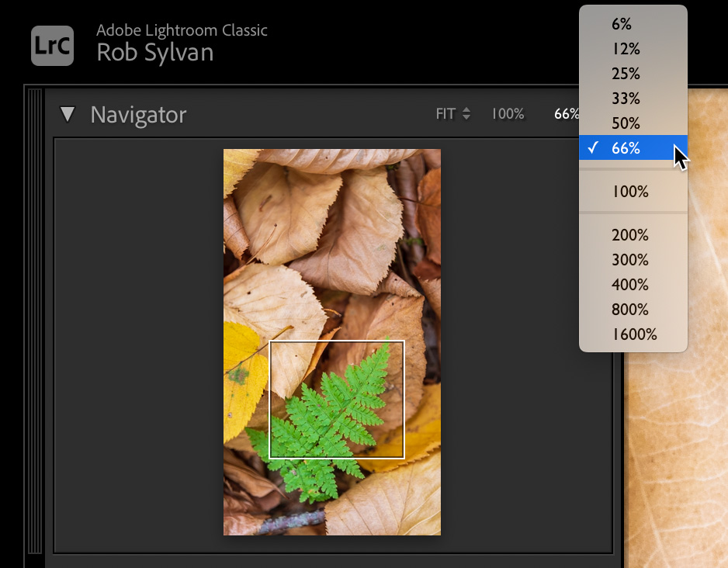Set Navigator zoom to 100% preset
Screen dimensions: 728x568
pyautogui.click(x=508, y=114)
